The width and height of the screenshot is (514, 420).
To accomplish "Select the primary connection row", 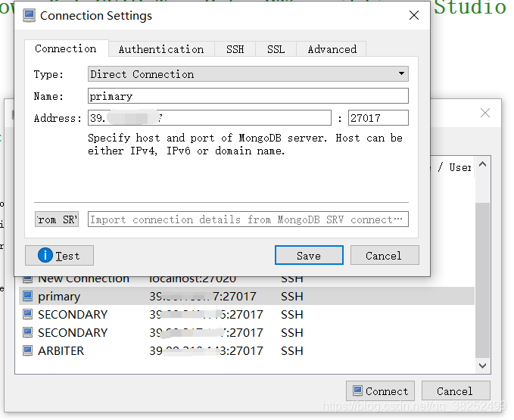I will pyautogui.click(x=247, y=296).
